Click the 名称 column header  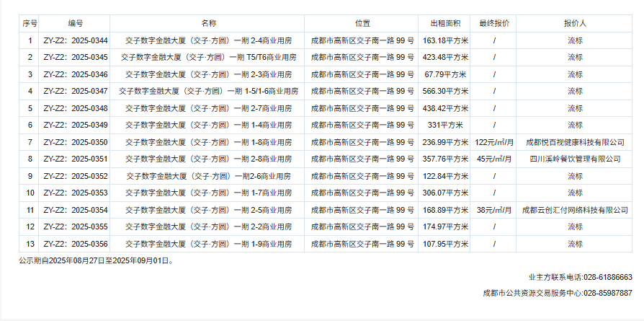coord(208,24)
